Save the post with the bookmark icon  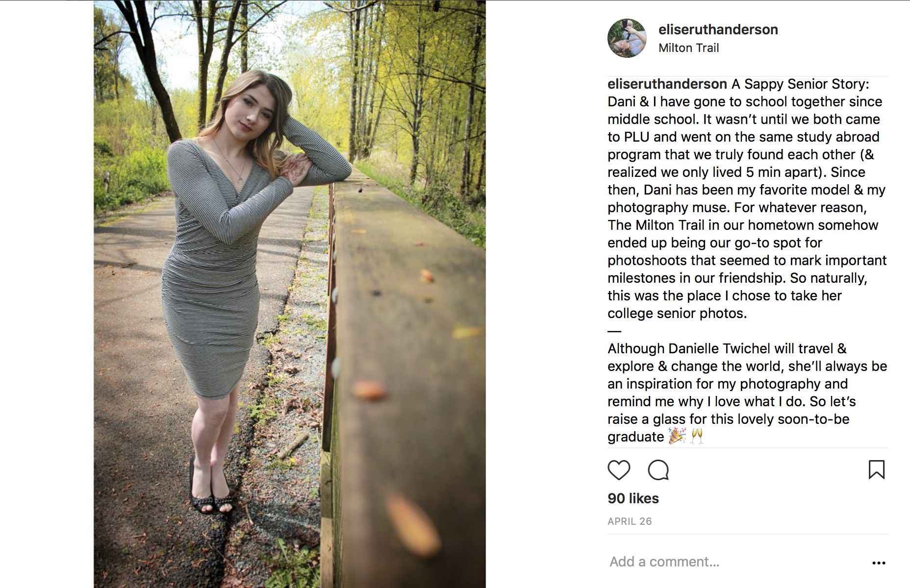[876, 469]
